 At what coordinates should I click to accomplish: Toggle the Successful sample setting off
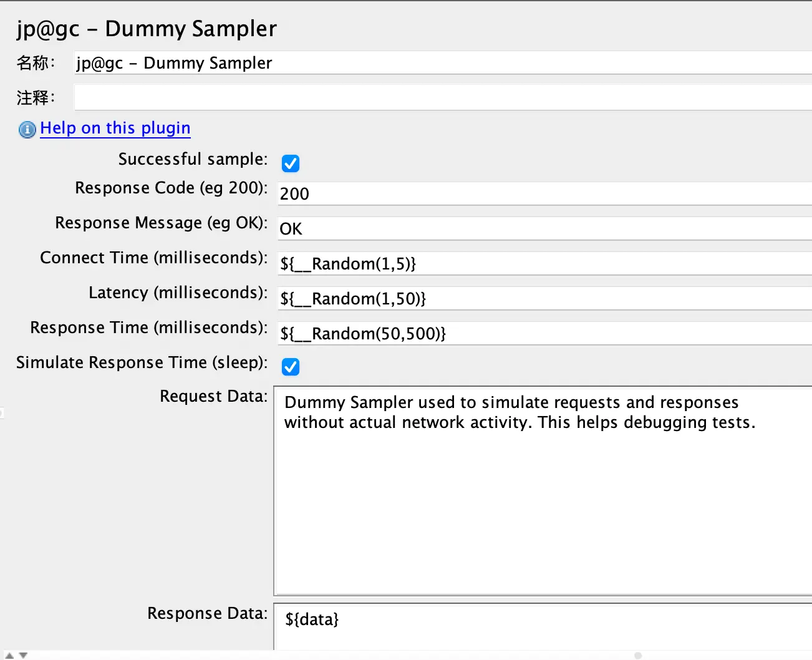291,163
